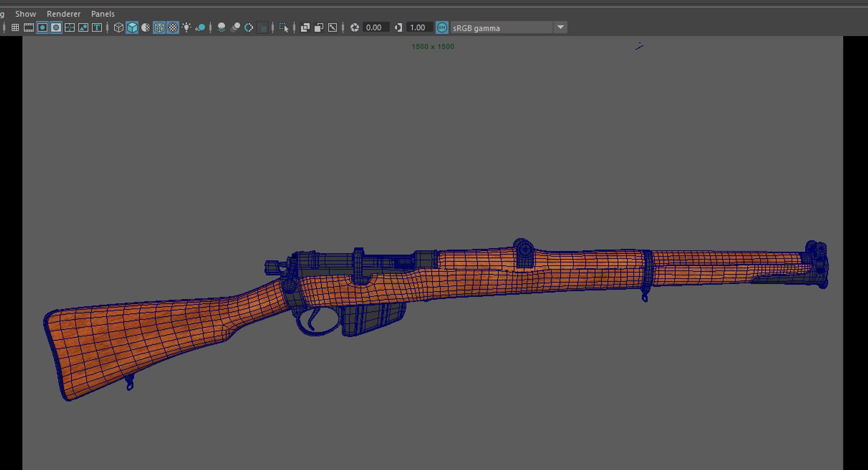
Task: Enable the Film Gate icon
Action: [28, 28]
